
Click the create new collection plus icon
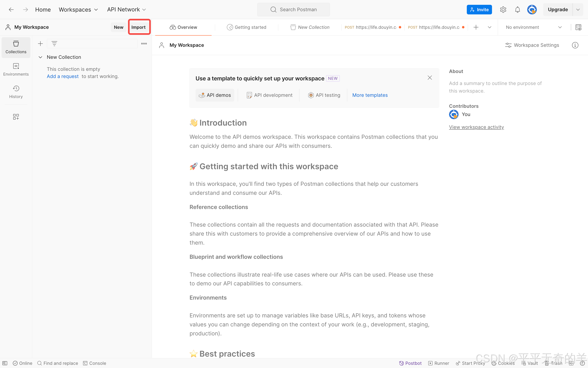click(x=40, y=44)
